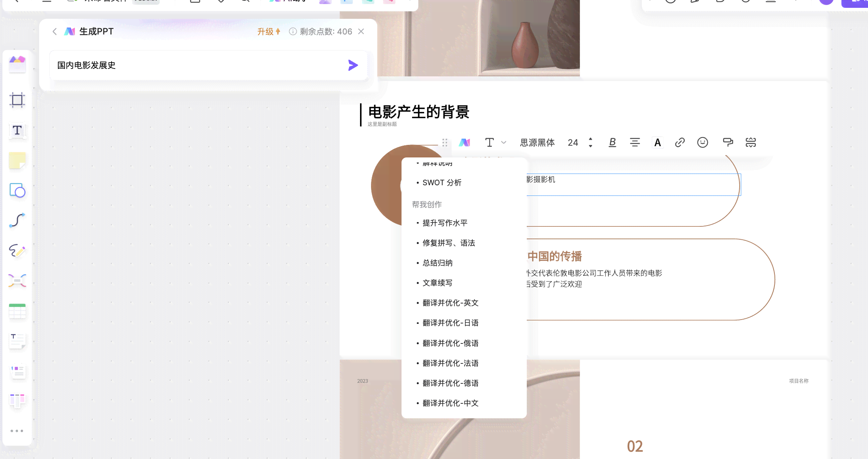Select 文章续写 from help me write options
Screen dimensions: 868x459
438,282
